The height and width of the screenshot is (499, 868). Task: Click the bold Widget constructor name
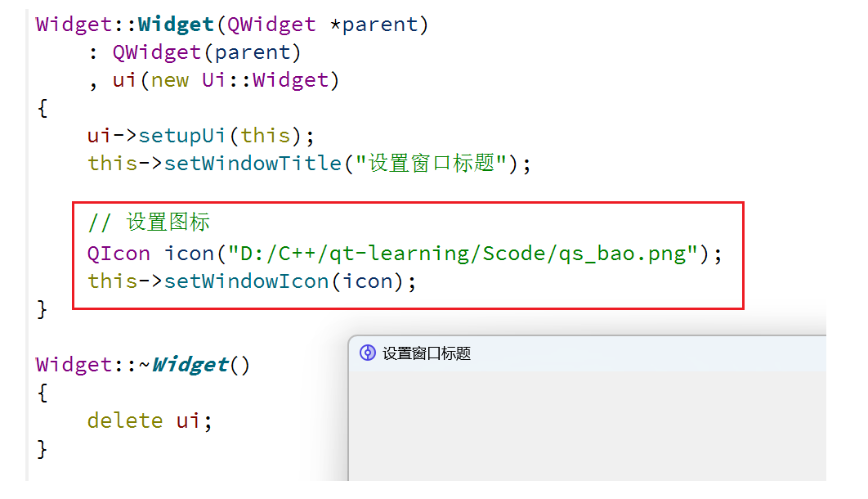(x=176, y=25)
